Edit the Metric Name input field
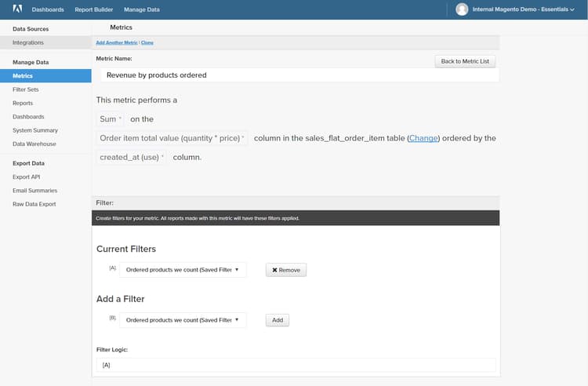This screenshot has width=588, height=386. [299, 75]
